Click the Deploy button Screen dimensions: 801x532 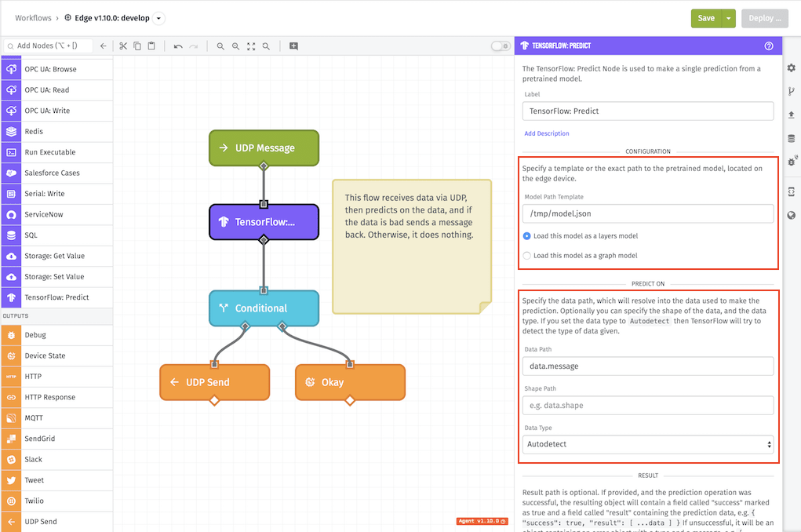click(x=765, y=18)
